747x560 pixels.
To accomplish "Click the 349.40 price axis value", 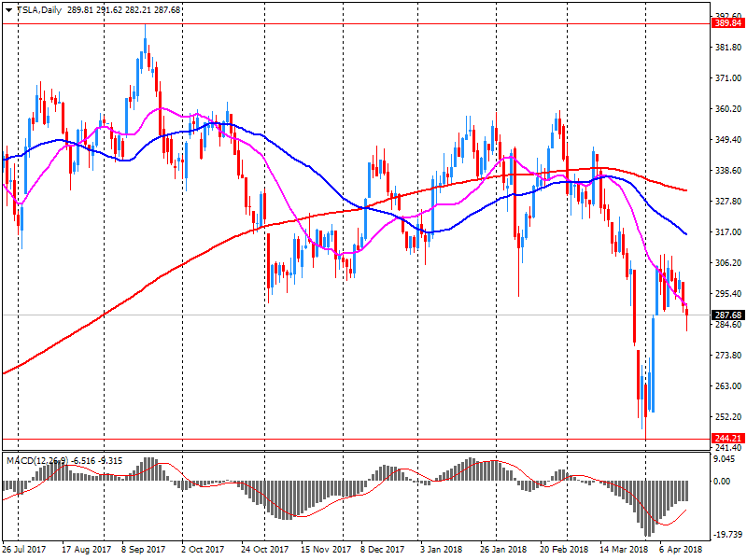I will point(728,139).
